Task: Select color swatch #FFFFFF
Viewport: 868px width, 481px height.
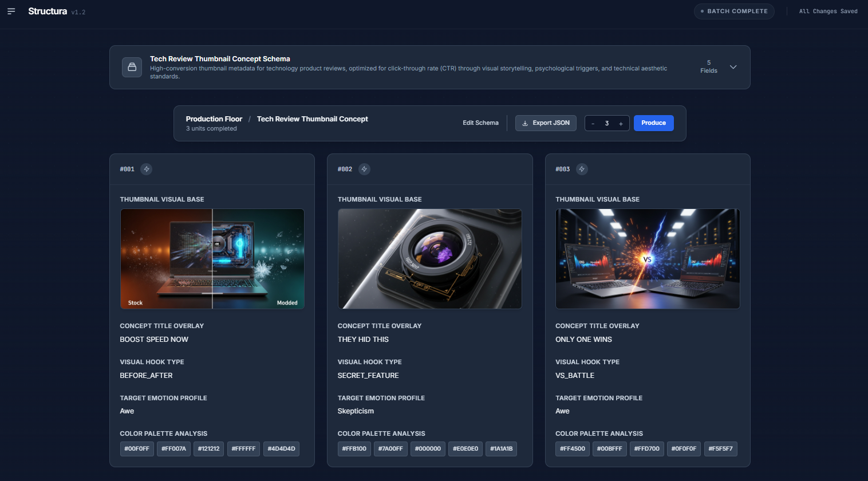Action: [x=243, y=449]
